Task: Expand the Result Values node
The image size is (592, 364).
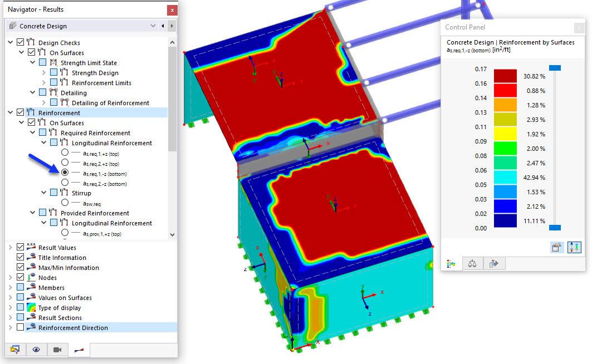Action: pyautogui.click(x=10, y=247)
